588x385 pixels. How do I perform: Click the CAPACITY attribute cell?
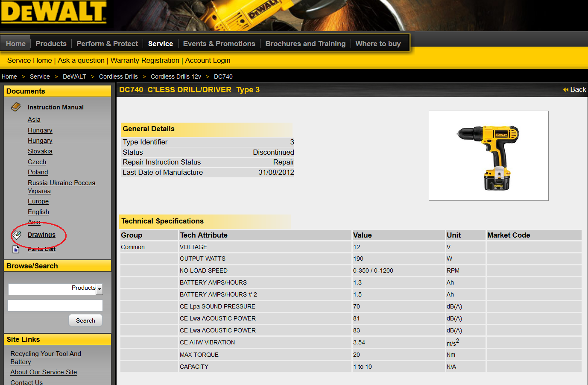point(265,367)
